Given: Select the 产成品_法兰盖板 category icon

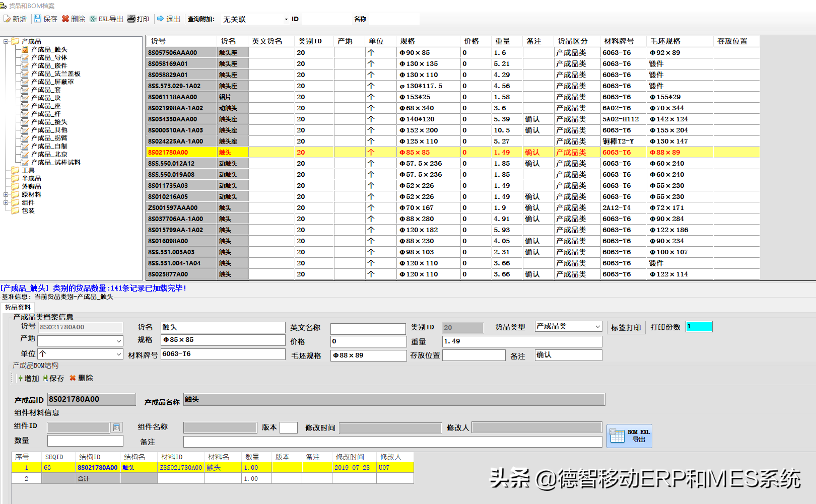Looking at the screenshot, I should [25, 74].
